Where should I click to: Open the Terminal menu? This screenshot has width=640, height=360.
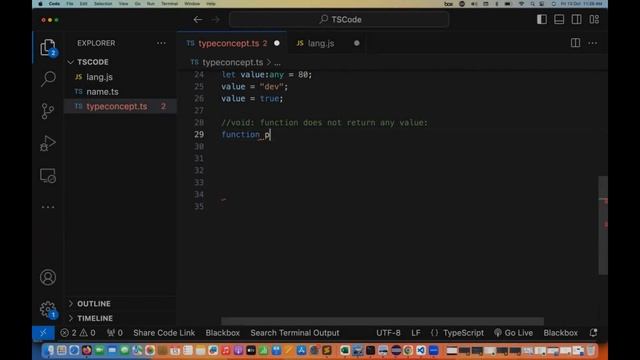coord(169,4)
